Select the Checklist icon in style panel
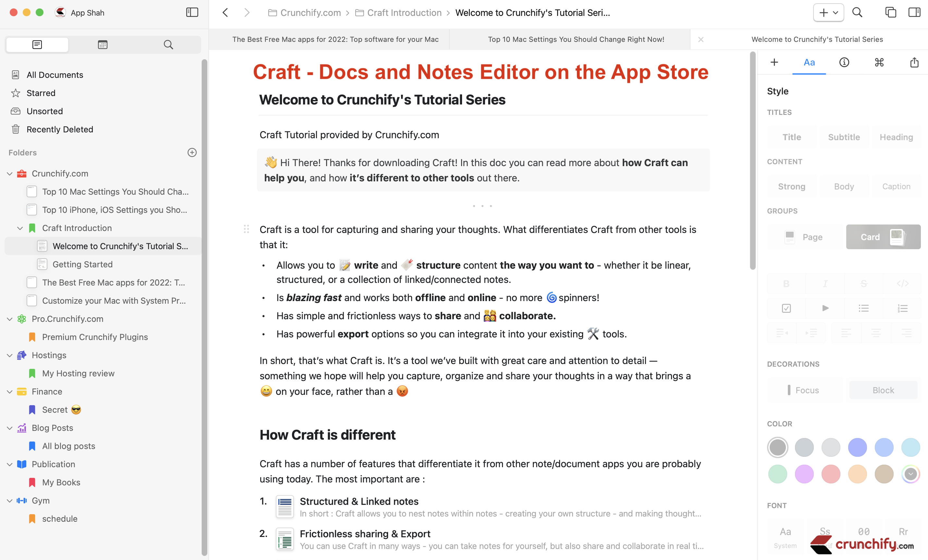This screenshot has height=560, width=928. (x=786, y=308)
